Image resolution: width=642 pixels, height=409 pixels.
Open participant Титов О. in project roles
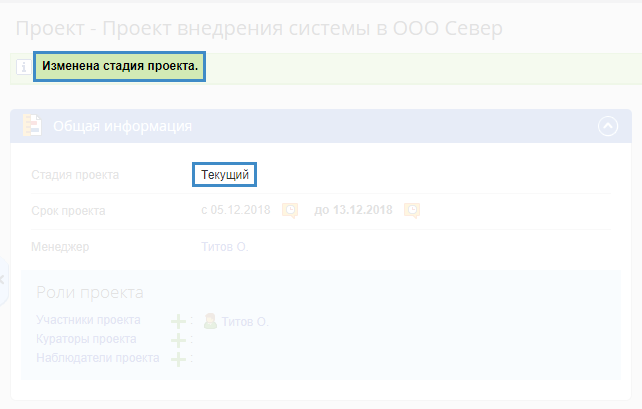point(245,321)
